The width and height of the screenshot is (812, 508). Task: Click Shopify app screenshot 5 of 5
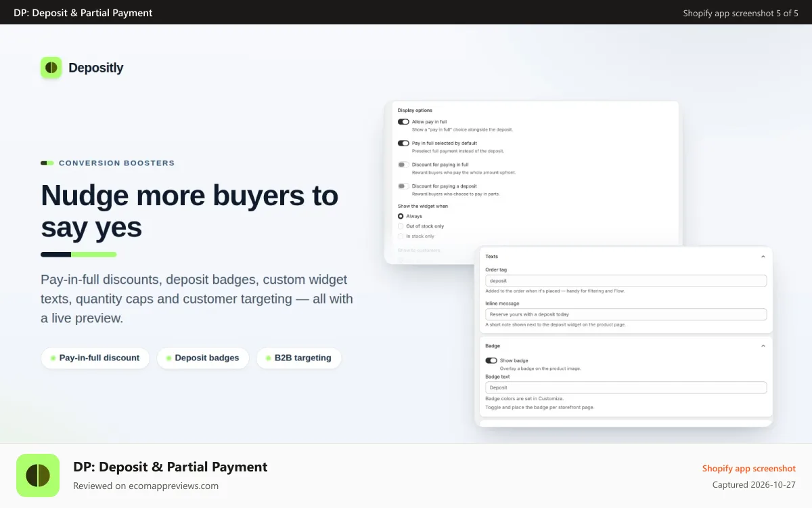741,13
